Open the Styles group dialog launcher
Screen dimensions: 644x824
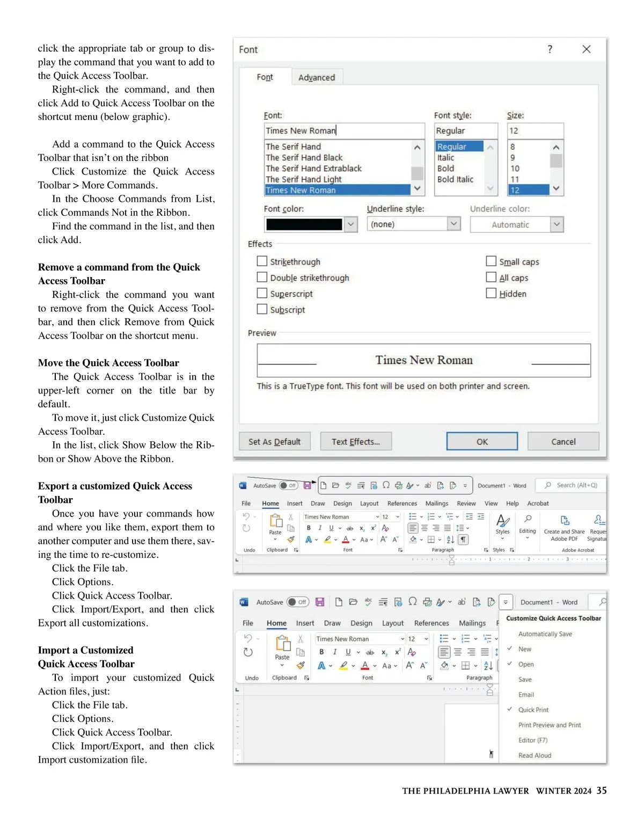point(513,550)
